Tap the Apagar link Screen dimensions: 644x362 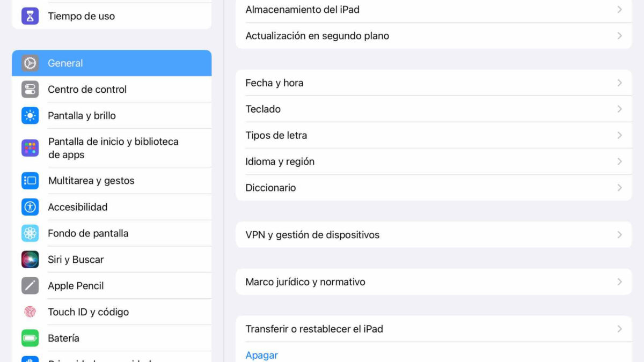click(x=261, y=355)
